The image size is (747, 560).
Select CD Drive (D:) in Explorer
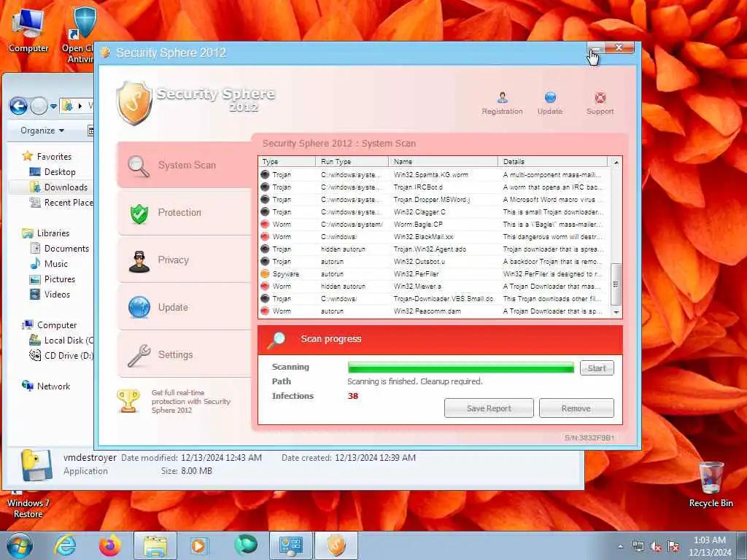61,355
